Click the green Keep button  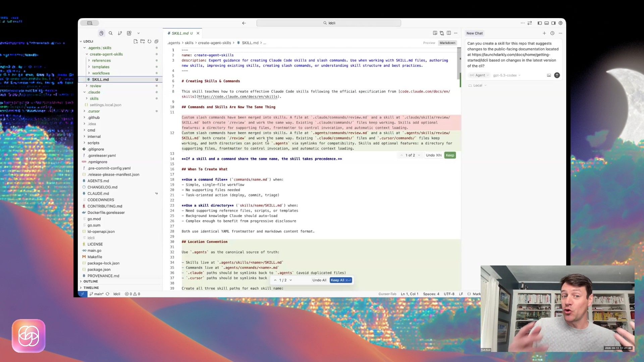[x=450, y=155]
